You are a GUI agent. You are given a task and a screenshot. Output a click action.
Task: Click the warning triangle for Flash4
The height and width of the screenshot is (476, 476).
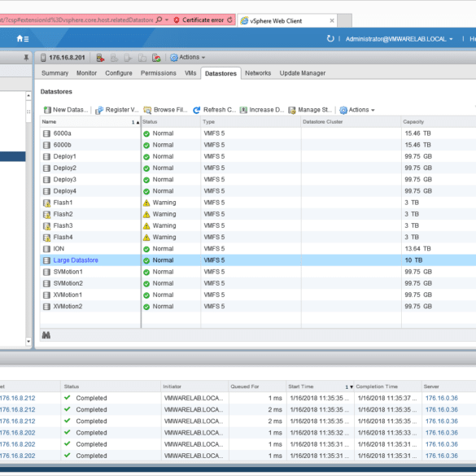pyautogui.click(x=146, y=238)
